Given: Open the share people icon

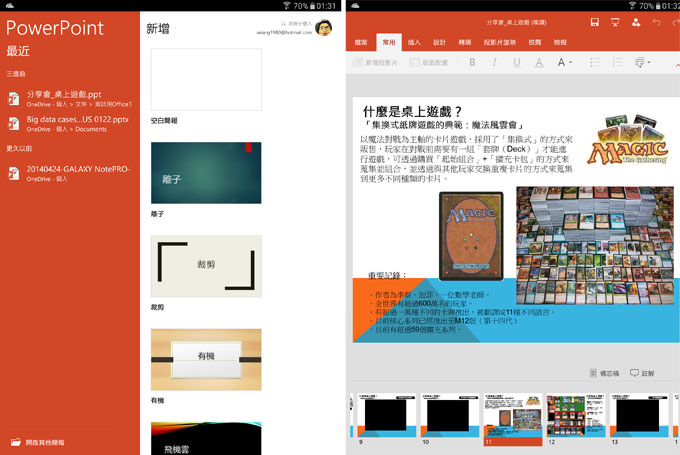Looking at the screenshot, I should 636,22.
